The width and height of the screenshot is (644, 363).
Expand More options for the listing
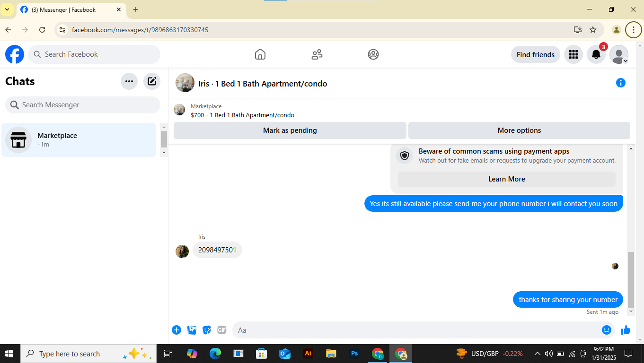pos(519,130)
